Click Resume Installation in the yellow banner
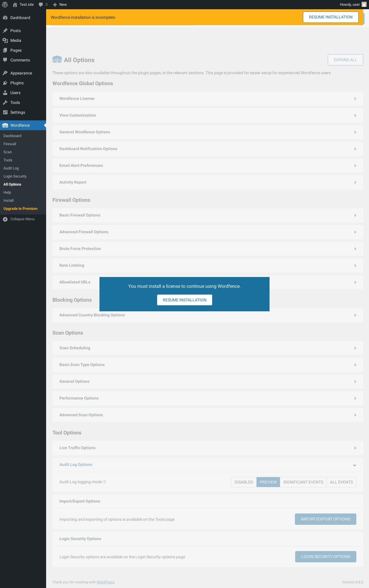 click(x=331, y=17)
